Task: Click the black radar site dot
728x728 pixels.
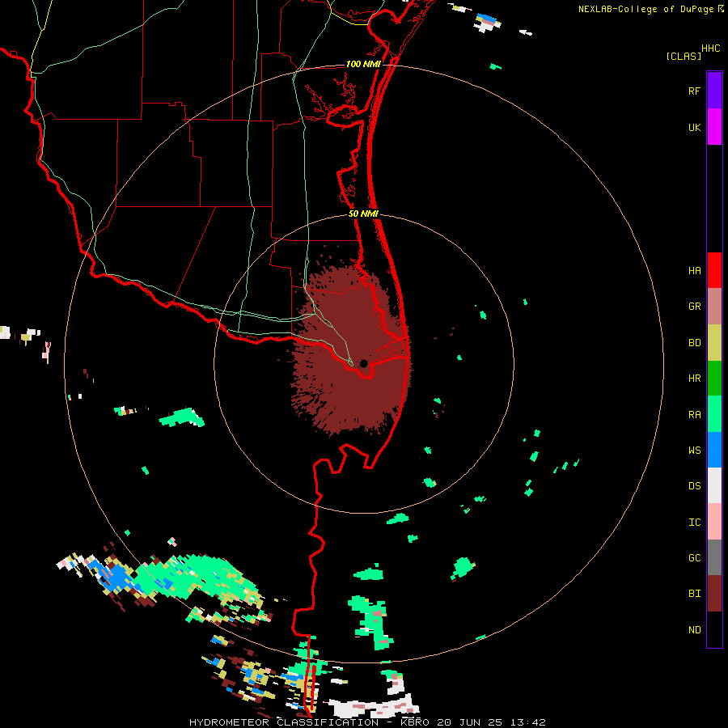Action: (363, 363)
